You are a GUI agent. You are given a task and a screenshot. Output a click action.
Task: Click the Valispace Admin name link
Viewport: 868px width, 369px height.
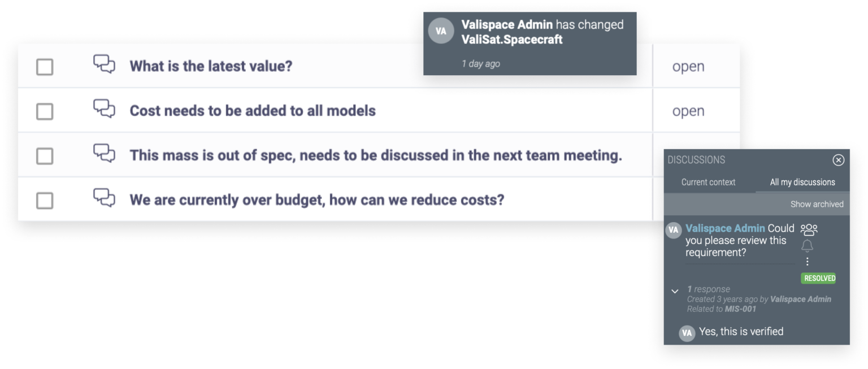724,228
